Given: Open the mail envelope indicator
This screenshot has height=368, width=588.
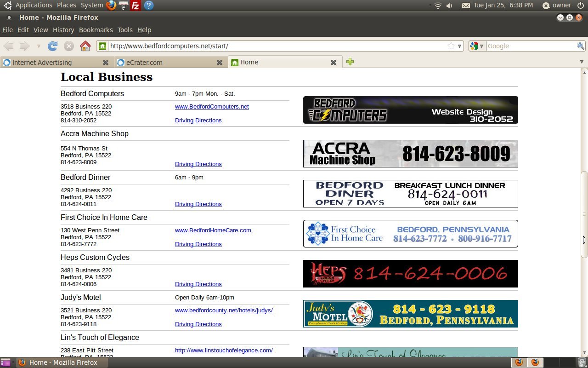Looking at the screenshot, I should tap(466, 6).
